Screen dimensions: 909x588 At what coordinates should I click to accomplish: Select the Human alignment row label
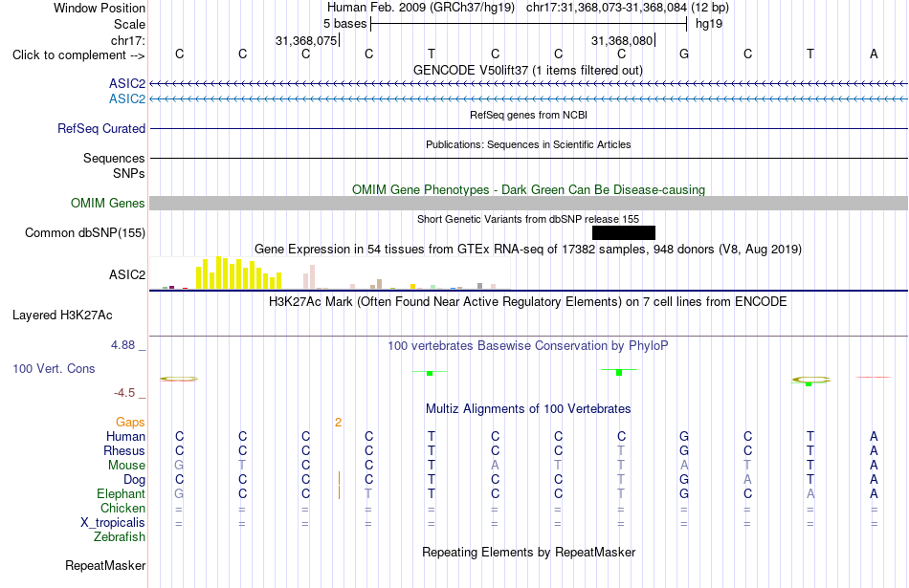(x=125, y=436)
